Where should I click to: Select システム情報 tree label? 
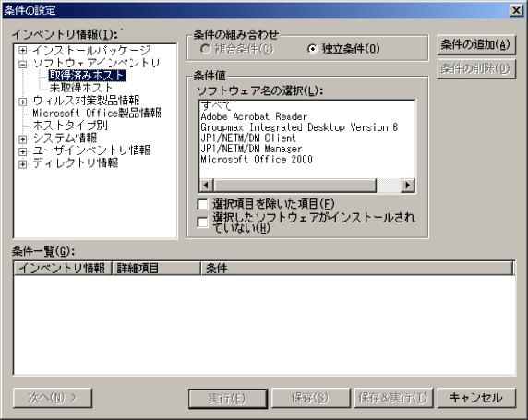(x=65, y=138)
